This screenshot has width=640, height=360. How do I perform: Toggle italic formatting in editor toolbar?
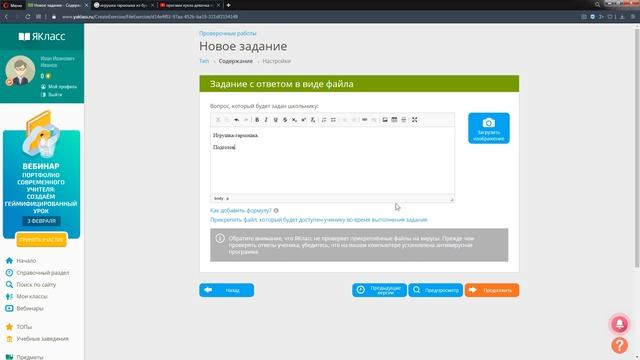(266, 120)
